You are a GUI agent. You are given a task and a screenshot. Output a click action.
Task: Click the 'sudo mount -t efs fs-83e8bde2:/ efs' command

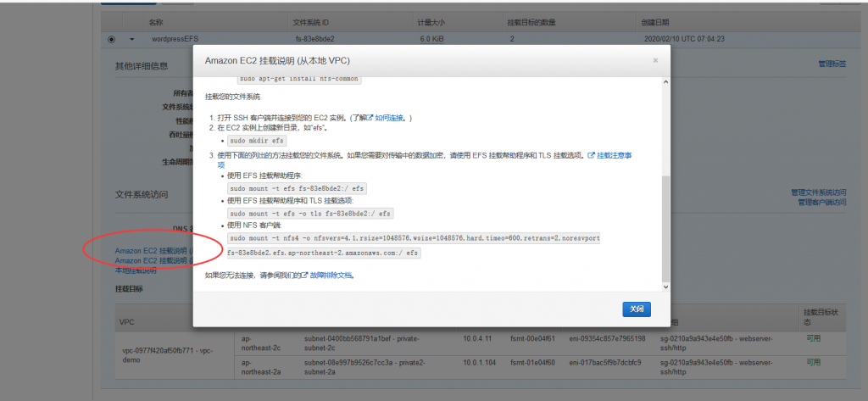(297, 188)
